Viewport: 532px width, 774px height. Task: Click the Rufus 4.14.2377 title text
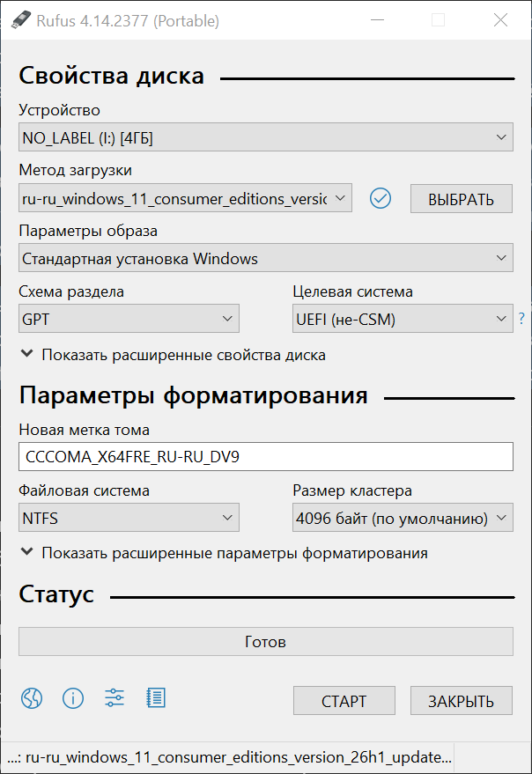pos(128,21)
